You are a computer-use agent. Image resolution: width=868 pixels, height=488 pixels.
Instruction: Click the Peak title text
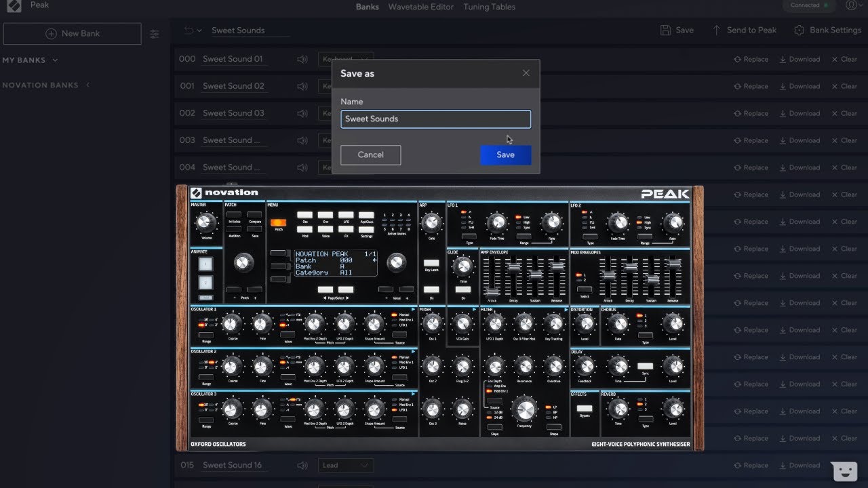coord(39,5)
